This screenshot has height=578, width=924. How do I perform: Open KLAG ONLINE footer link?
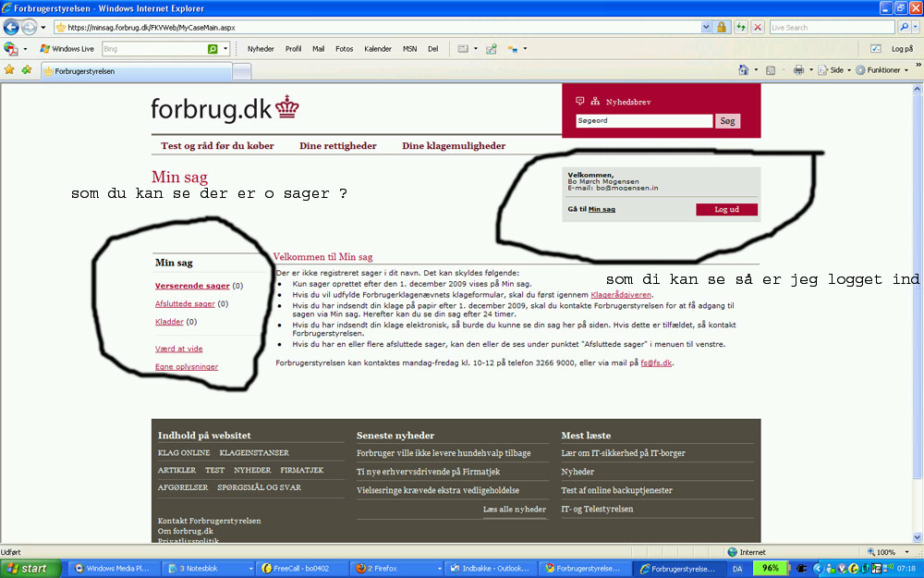183,453
